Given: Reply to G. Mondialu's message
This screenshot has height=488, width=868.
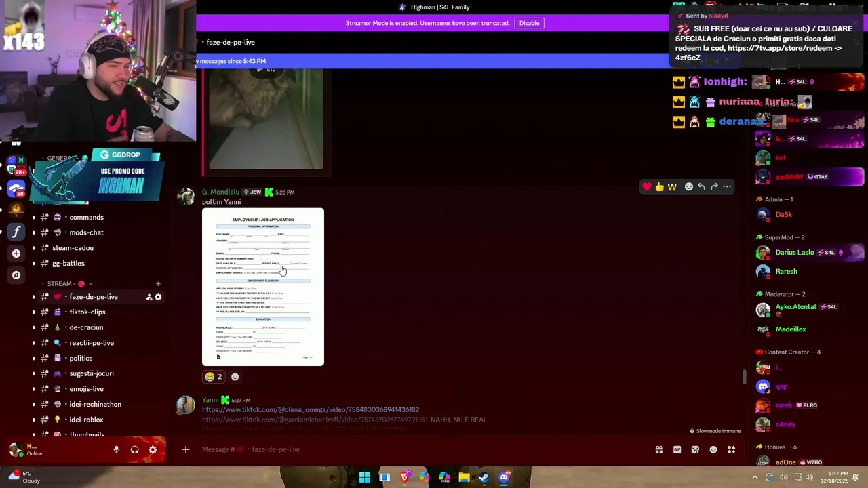Looking at the screenshot, I should click(701, 187).
